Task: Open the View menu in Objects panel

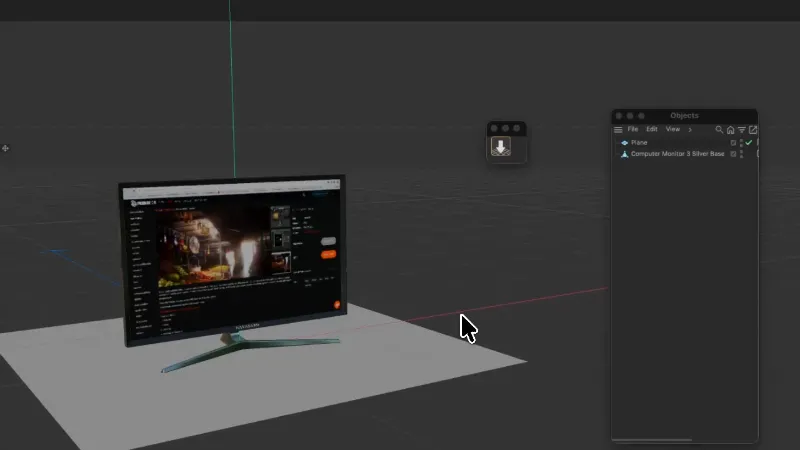Action: tap(672, 129)
